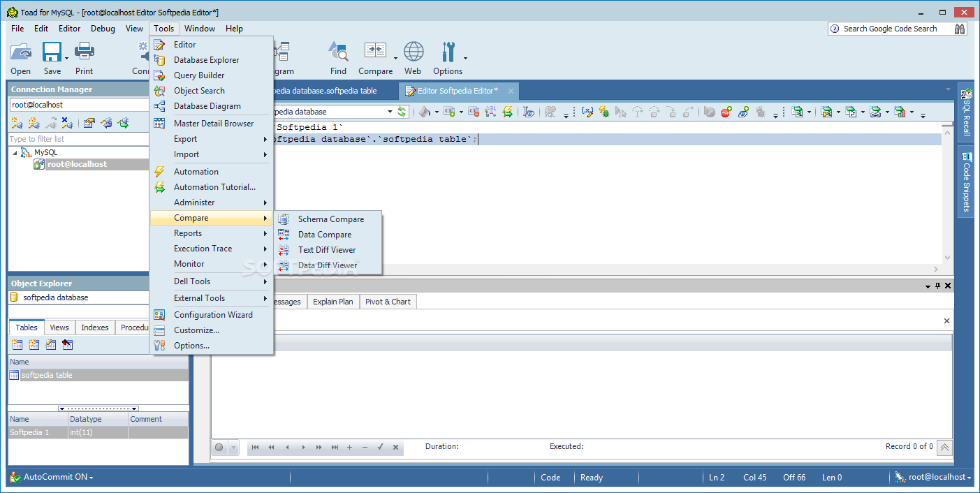Jump to last record navigator button
Viewport: 980px width, 493px height.
335,448
